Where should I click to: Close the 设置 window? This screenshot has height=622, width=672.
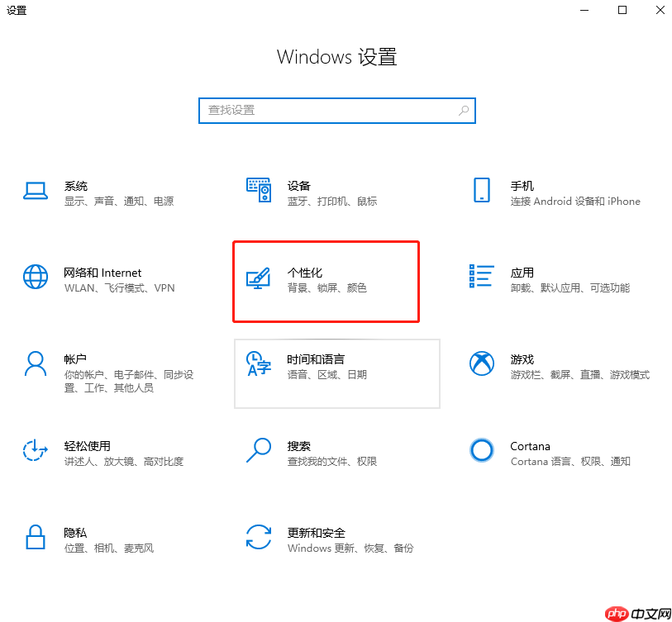click(660, 10)
